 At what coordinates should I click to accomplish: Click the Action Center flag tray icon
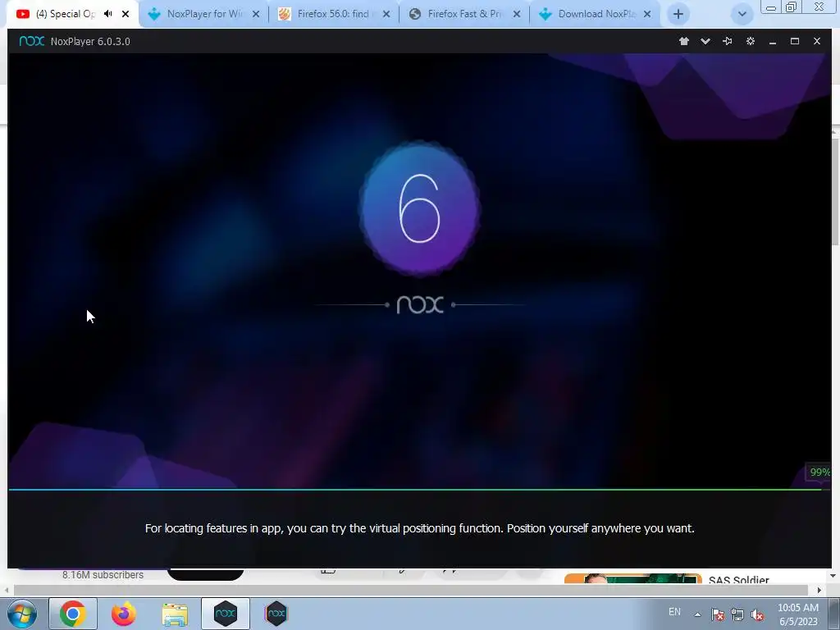point(718,614)
